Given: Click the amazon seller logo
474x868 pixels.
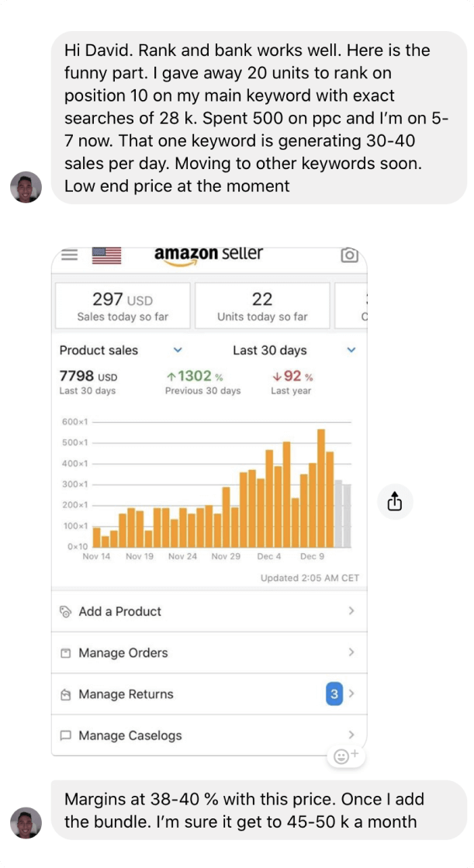Looking at the screenshot, I should click(x=209, y=254).
